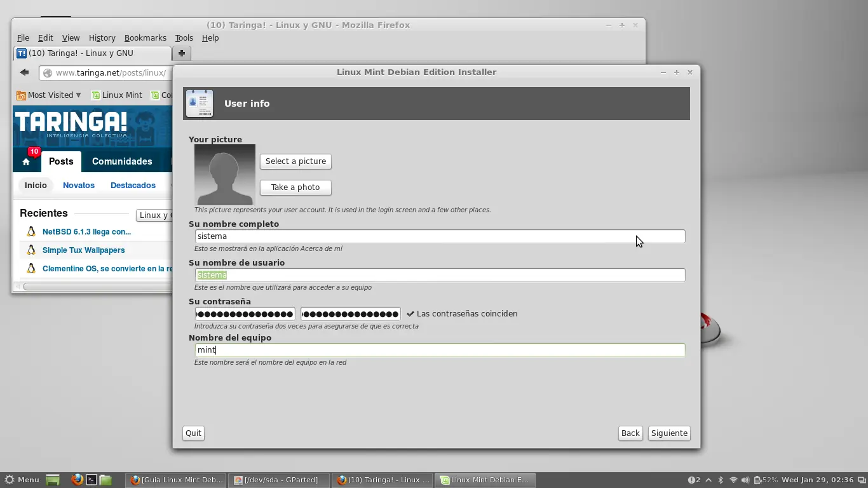Image resolution: width=868 pixels, height=488 pixels.
Task: Click the Most Visited bookmarks folder icon
Action: (x=21, y=95)
